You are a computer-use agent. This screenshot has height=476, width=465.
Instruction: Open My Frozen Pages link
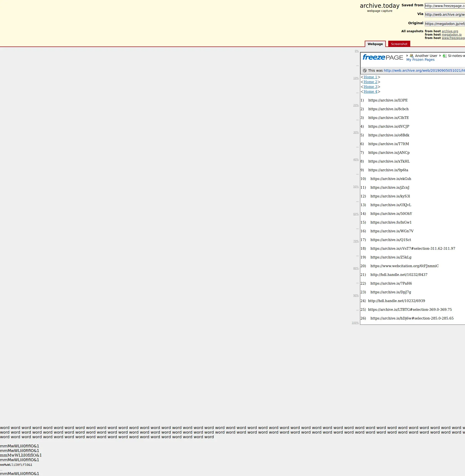click(420, 60)
